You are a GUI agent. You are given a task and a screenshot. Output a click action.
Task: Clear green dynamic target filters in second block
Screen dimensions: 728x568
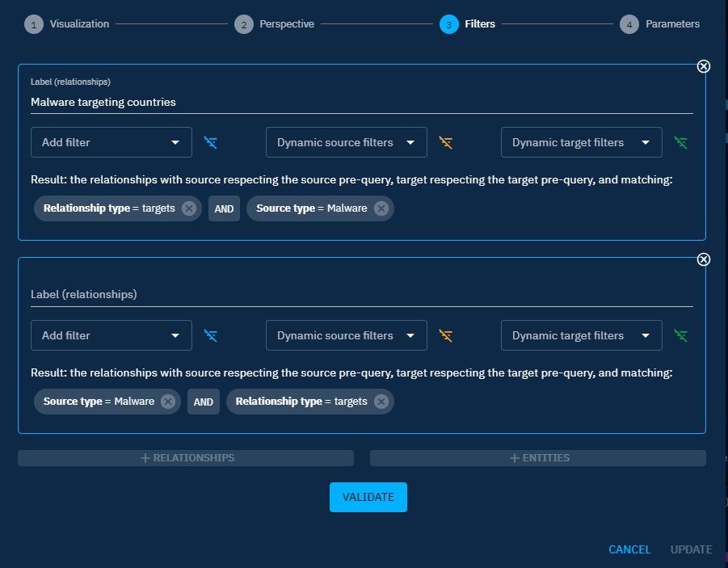681,336
